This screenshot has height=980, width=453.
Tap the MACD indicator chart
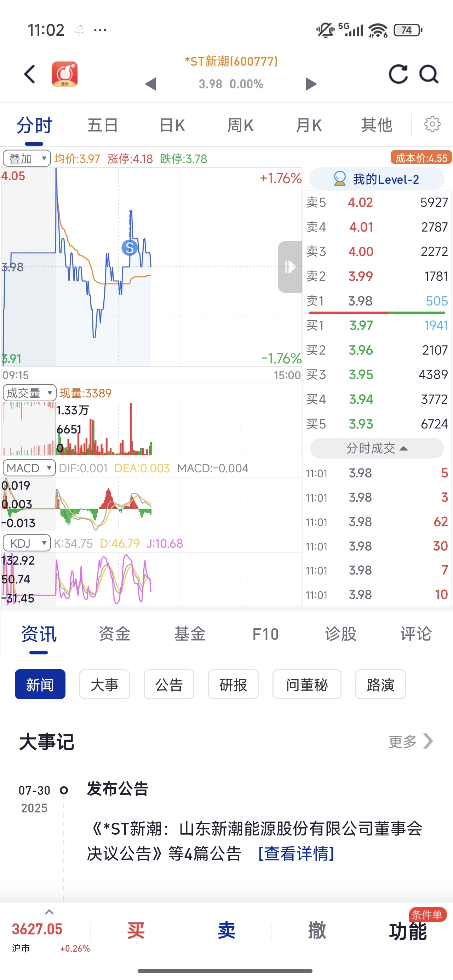pyautogui.click(x=151, y=504)
